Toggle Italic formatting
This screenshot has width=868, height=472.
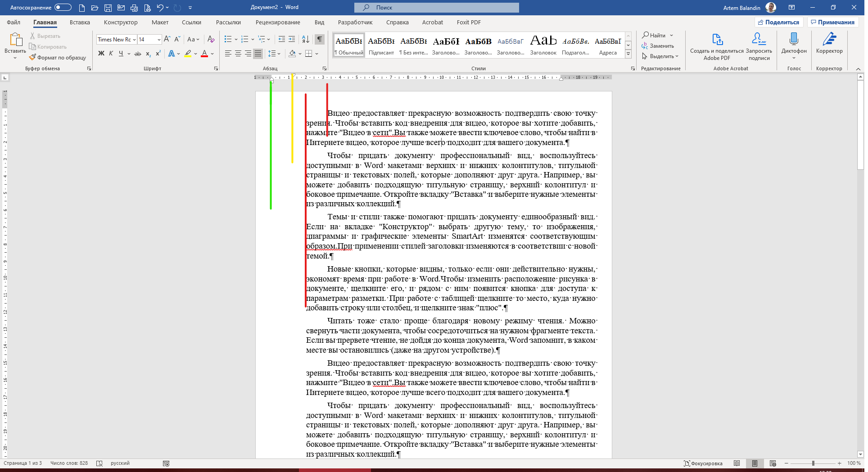click(x=111, y=54)
